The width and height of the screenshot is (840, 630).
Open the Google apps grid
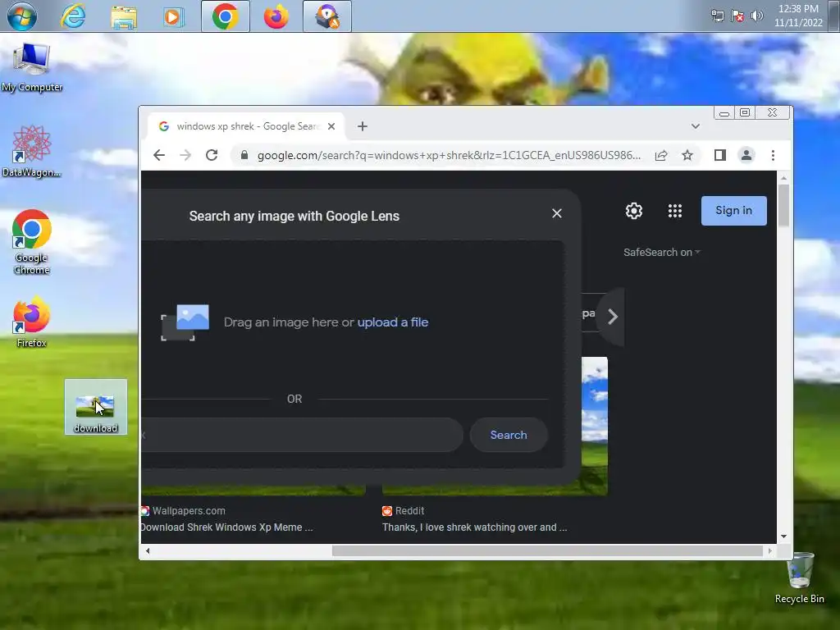pyautogui.click(x=675, y=211)
